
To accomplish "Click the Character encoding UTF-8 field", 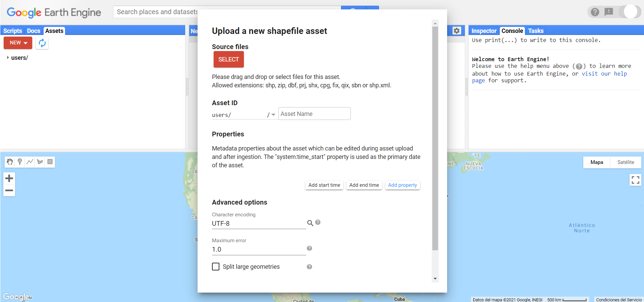I will click(x=259, y=224).
